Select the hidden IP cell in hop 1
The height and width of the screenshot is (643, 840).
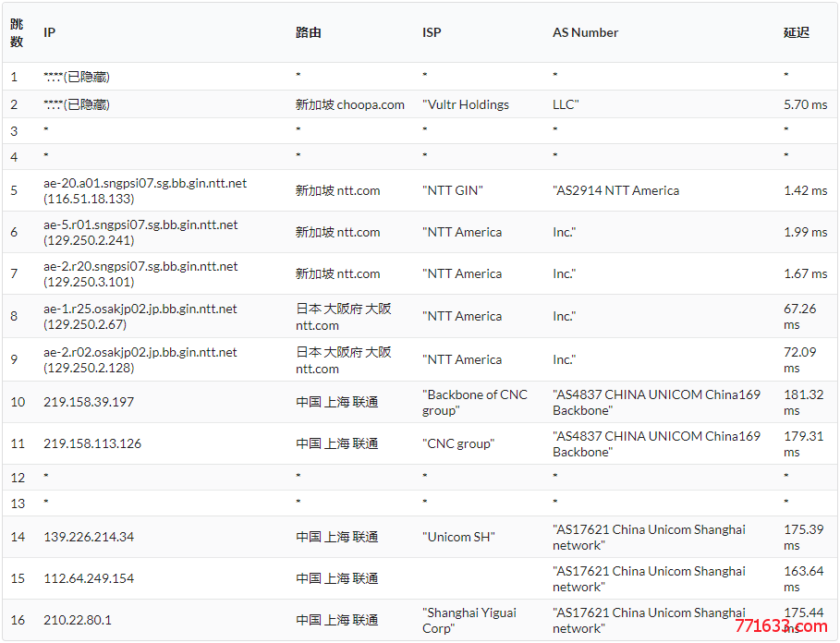[x=77, y=77]
